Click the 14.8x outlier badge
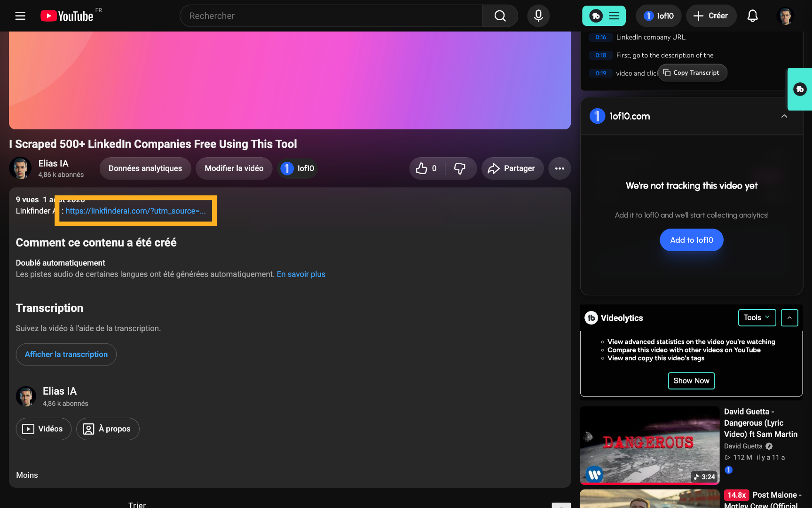Viewport: 812px width, 508px height. pos(737,495)
